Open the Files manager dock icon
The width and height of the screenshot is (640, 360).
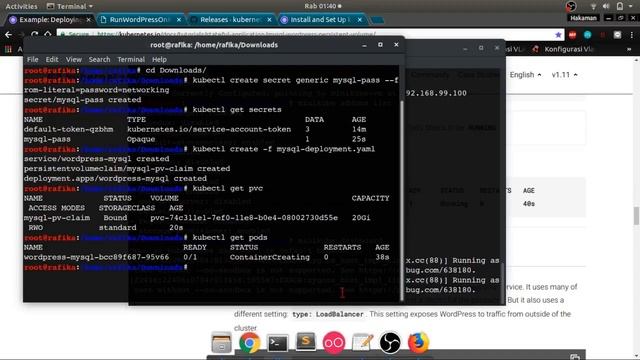click(x=222, y=342)
